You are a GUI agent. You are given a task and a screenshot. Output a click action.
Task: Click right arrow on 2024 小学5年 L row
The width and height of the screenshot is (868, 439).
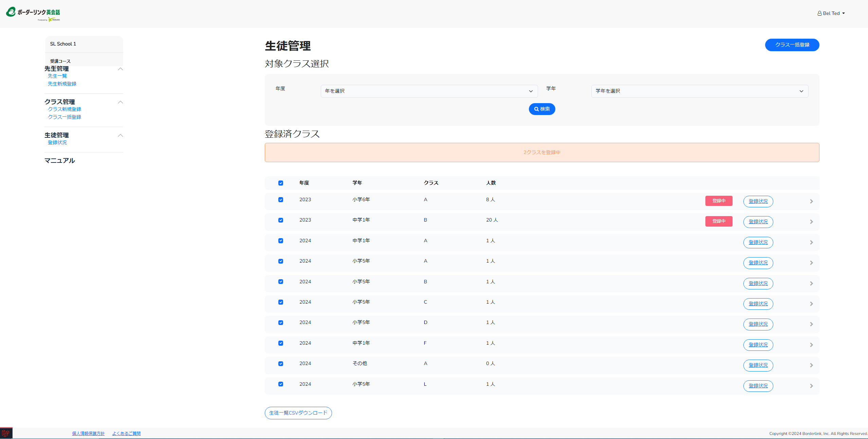[811, 386]
